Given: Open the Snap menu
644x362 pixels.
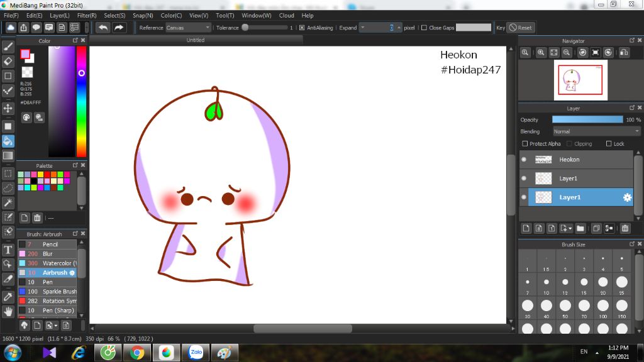Looking at the screenshot, I should click(x=143, y=16).
